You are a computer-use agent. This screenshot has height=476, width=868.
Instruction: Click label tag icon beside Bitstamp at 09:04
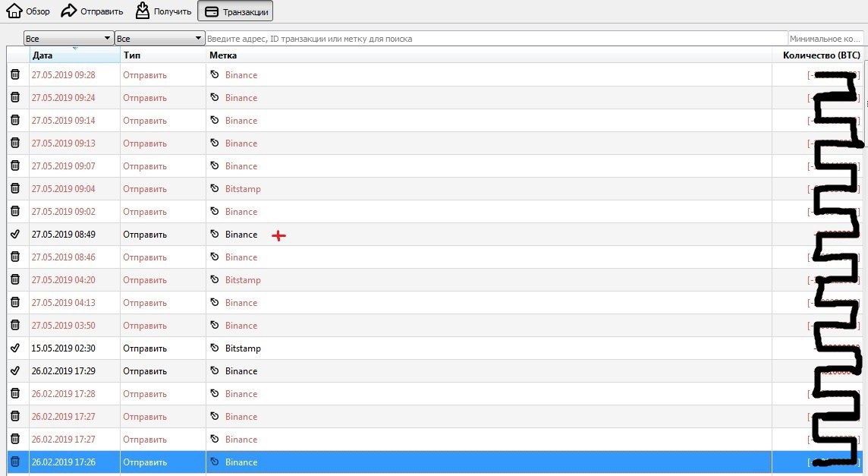pos(215,188)
